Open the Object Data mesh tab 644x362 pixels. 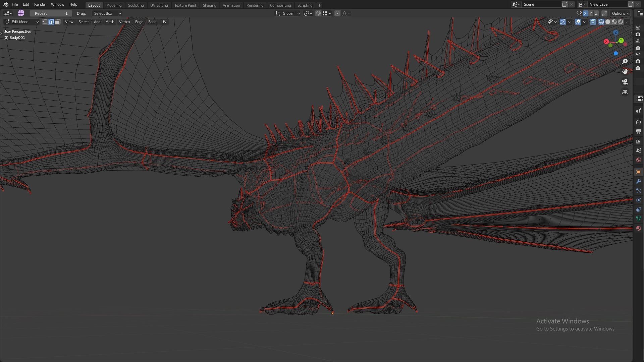pyautogui.click(x=639, y=219)
